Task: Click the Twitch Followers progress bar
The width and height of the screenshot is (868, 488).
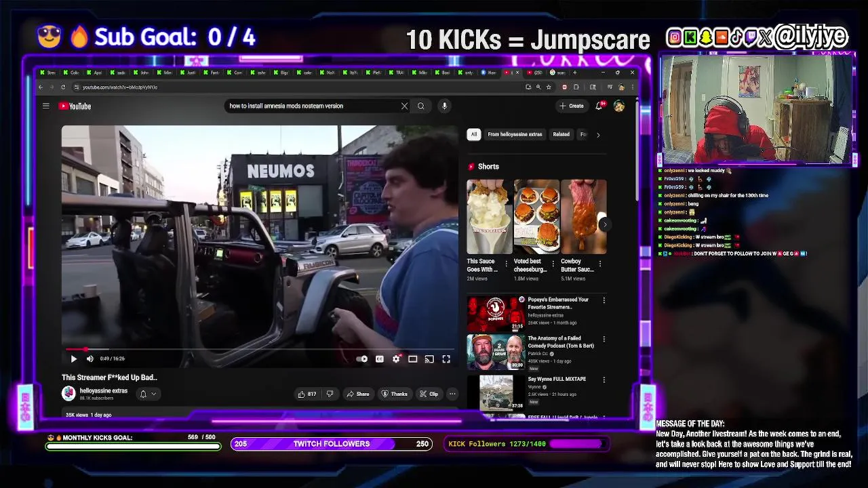Action: 332,444
